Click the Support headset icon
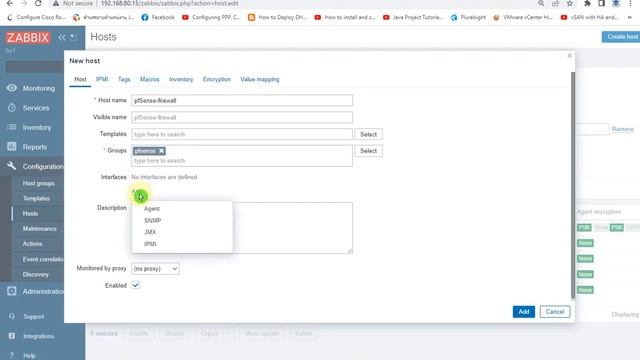The height and width of the screenshot is (360, 640). coord(12,316)
